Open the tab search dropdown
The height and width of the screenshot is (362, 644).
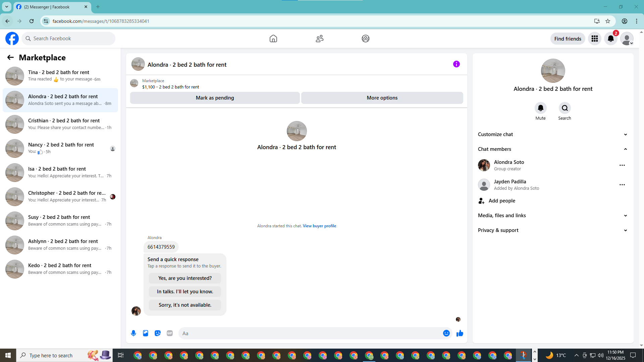pos(7,7)
